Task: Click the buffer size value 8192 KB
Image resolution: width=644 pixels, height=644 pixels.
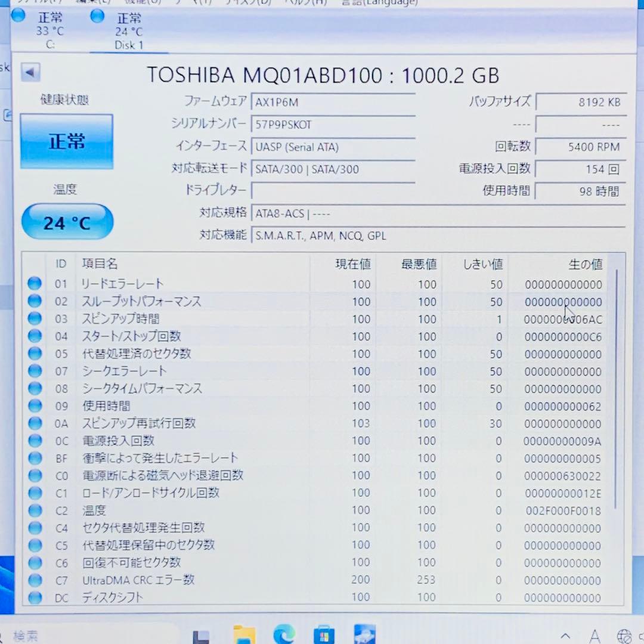Action: coord(581,102)
